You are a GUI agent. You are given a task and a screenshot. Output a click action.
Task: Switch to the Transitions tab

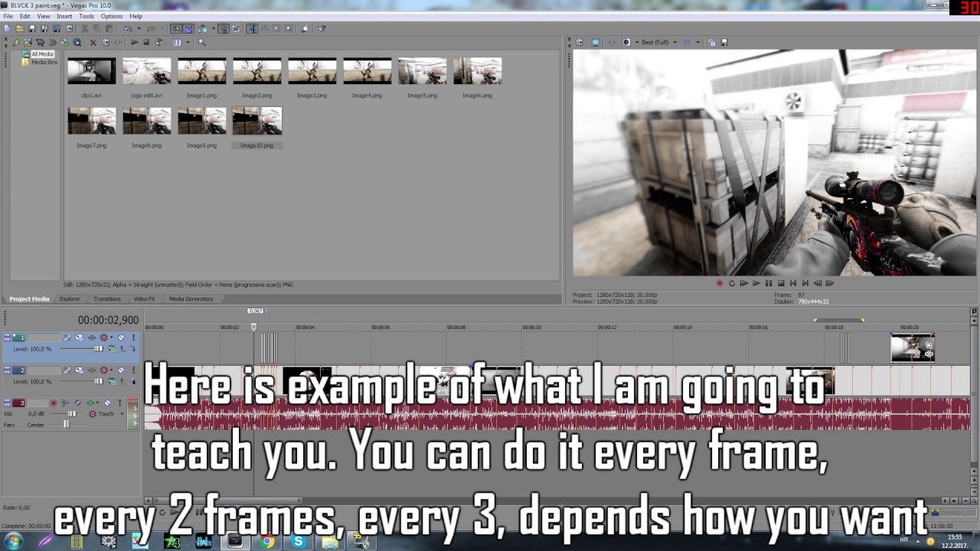pos(107,299)
